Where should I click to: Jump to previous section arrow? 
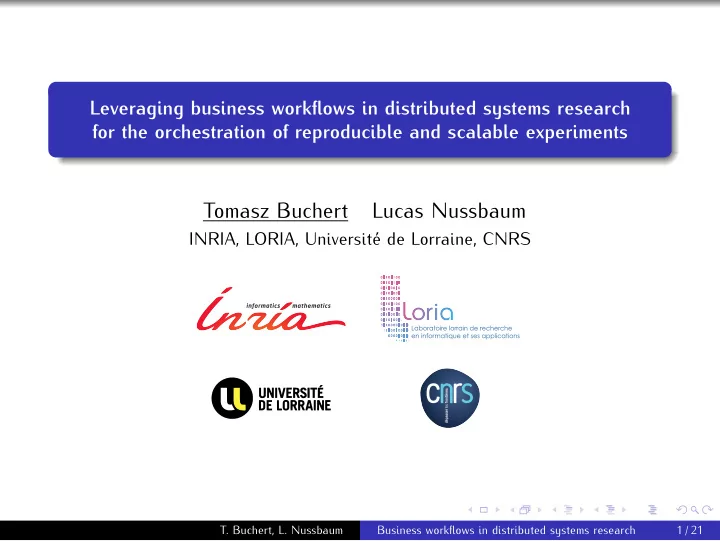pyautogui.click(x=596, y=510)
